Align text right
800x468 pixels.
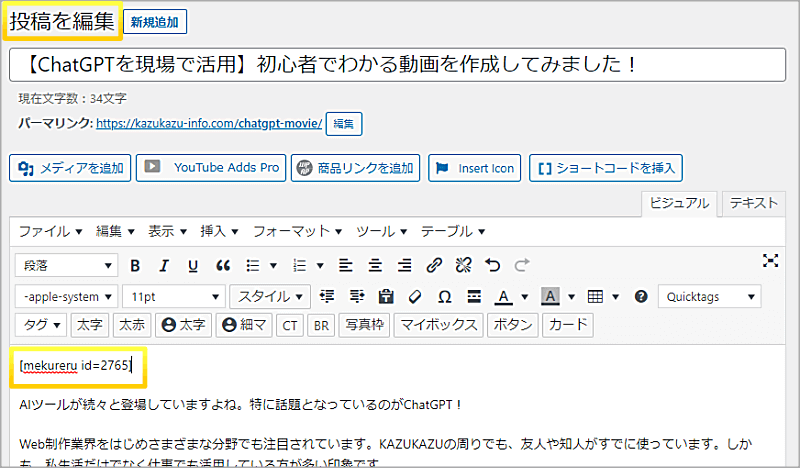click(x=405, y=265)
